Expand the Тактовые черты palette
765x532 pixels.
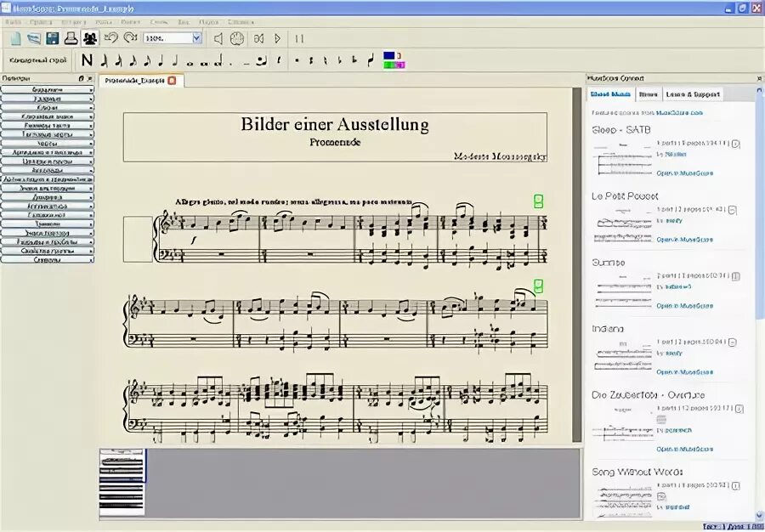point(48,134)
